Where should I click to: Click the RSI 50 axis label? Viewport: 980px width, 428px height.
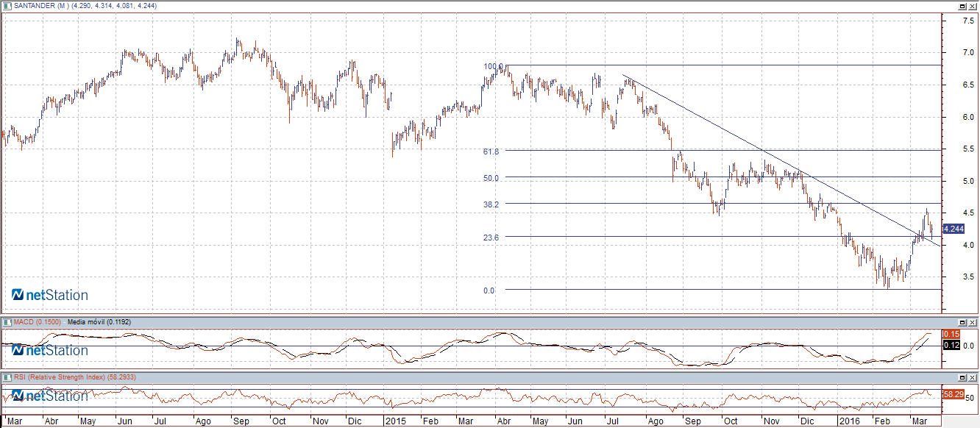click(971, 398)
